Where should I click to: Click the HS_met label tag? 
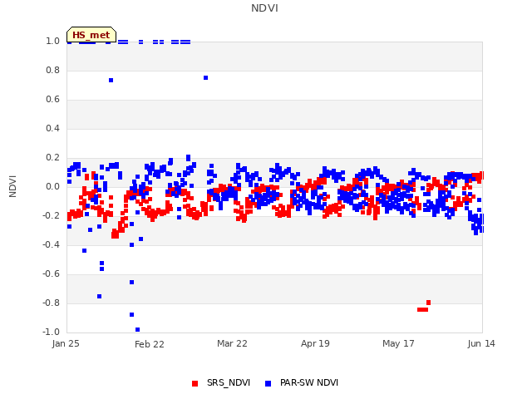coord(91,35)
